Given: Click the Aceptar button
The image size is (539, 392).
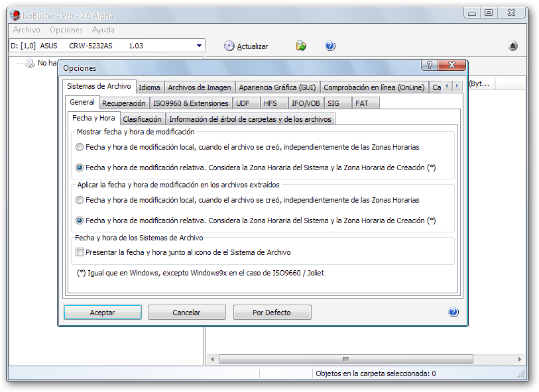Looking at the screenshot, I should coord(102,313).
